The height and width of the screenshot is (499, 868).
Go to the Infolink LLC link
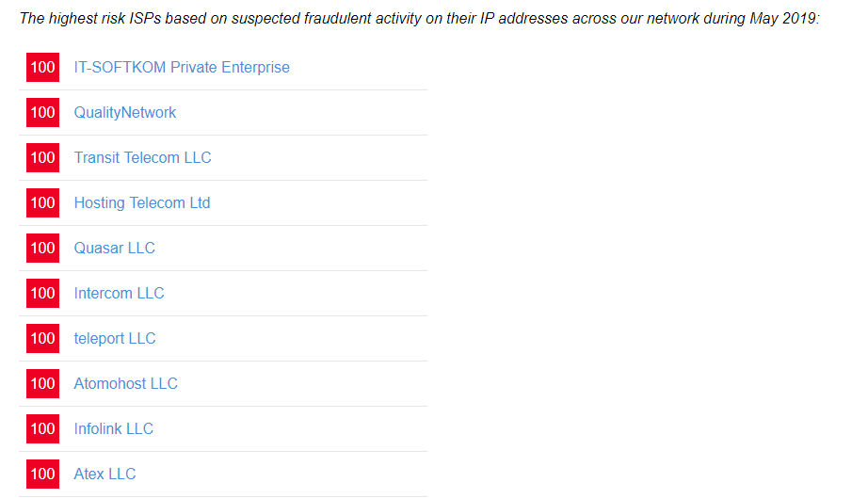(x=114, y=429)
